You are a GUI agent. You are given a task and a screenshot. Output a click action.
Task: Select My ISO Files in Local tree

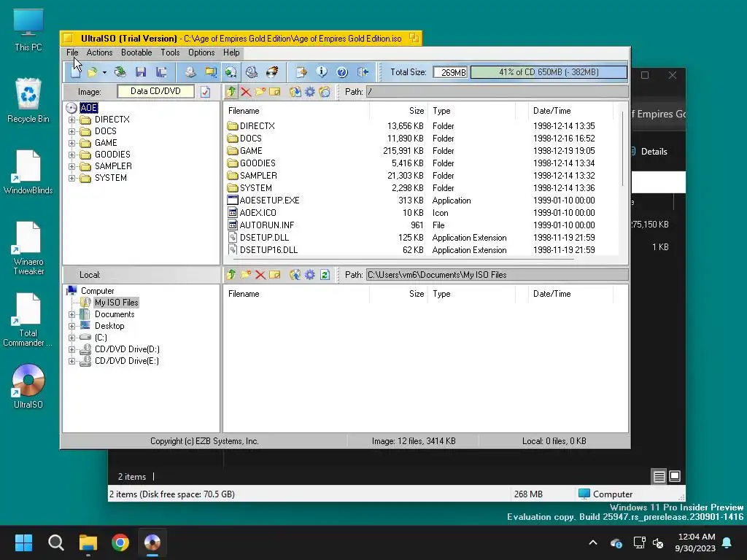(x=116, y=303)
